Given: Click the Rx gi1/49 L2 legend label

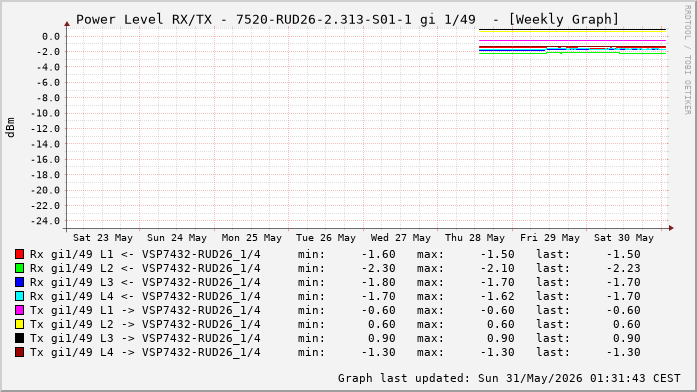Looking at the screenshot, I should point(145,268).
